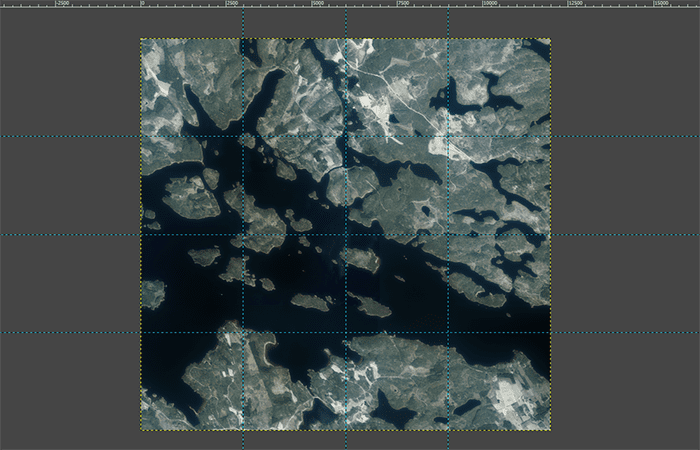Click the top-left corner of the image boundary
The height and width of the screenshot is (450, 700).
141,38
